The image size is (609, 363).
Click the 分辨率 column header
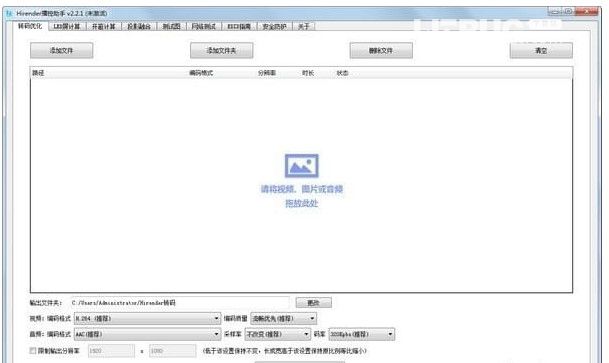point(267,73)
